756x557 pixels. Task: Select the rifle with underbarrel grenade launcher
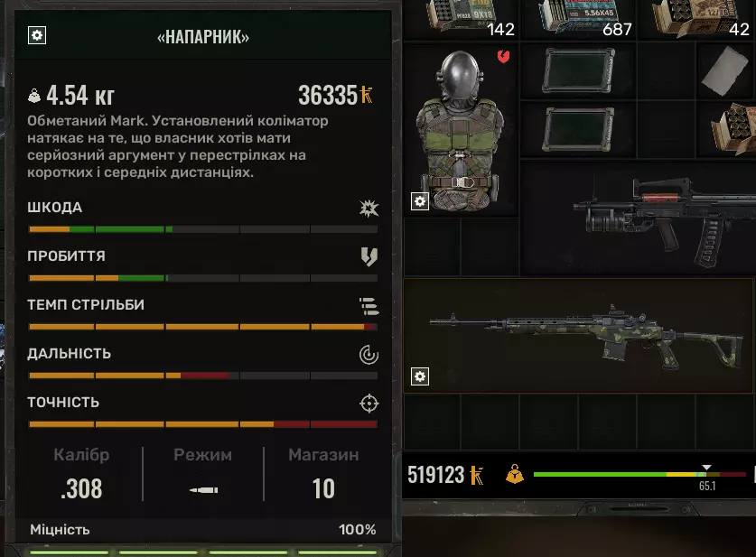click(x=638, y=219)
